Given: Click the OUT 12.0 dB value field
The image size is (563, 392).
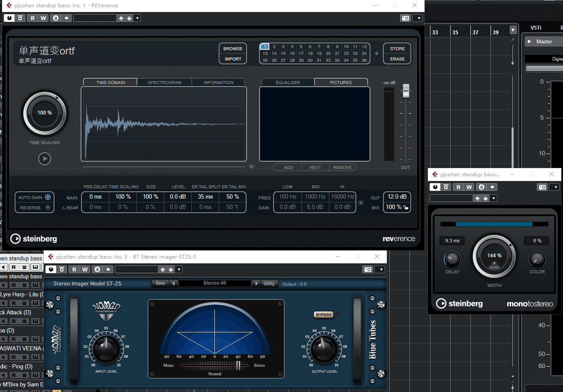Looking at the screenshot, I should pyautogui.click(x=397, y=196).
